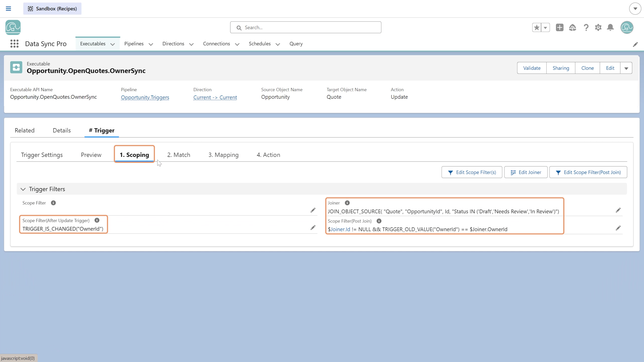This screenshot has height=362, width=644.
Task: Click the Favorites star icon
Action: 536,27
